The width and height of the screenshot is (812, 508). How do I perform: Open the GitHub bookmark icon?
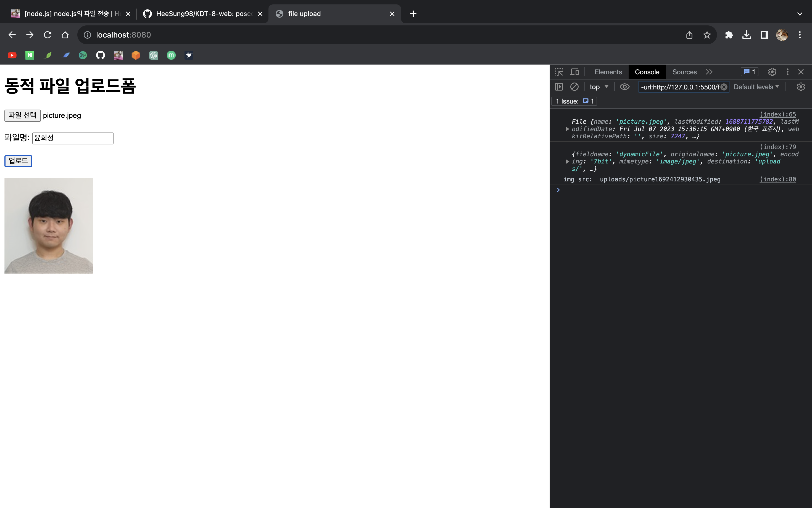point(101,55)
